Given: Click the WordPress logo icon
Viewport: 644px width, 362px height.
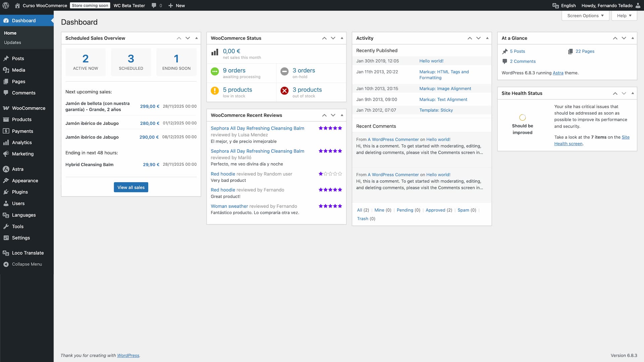Looking at the screenshot, I should tap(6, 5).
